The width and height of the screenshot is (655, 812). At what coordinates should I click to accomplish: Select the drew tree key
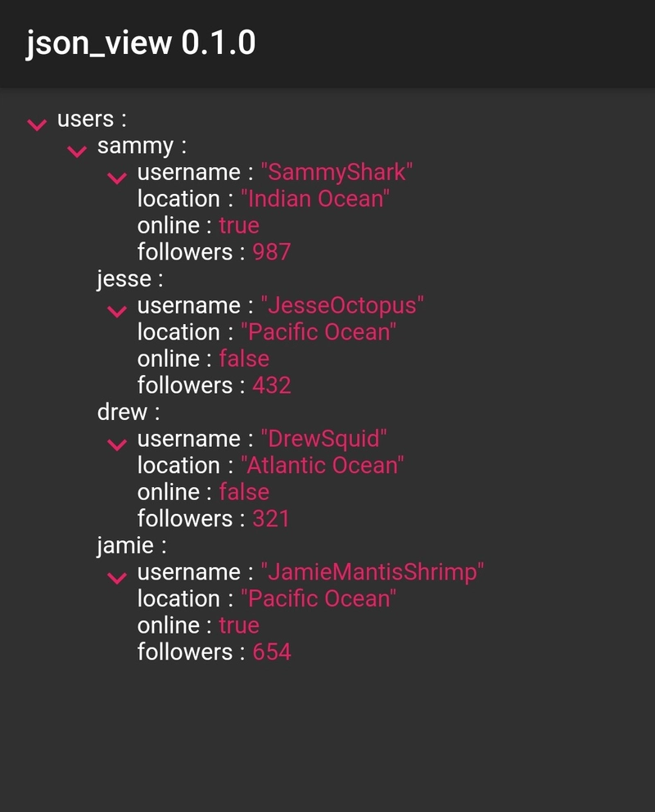pos(122,412)
